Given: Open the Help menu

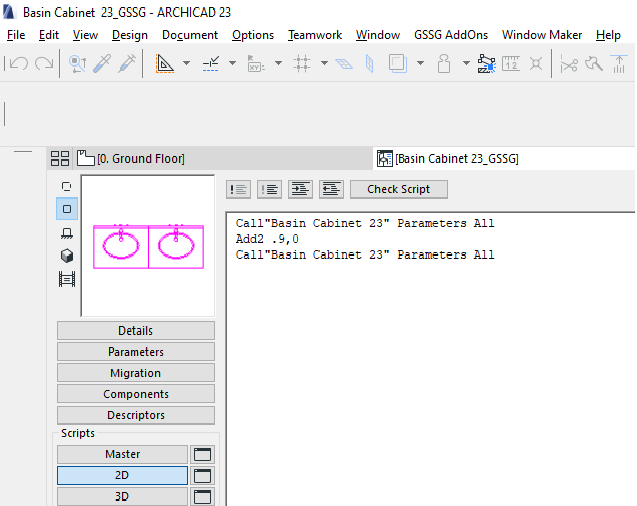Looking at the screenshot, I should [x=608, y=35].
